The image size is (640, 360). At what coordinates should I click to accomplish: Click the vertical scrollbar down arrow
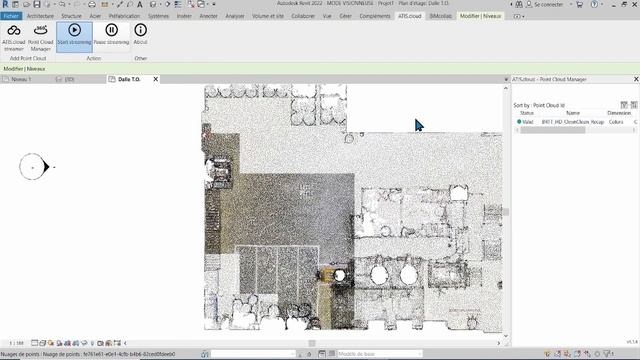(x=506, y=336)
